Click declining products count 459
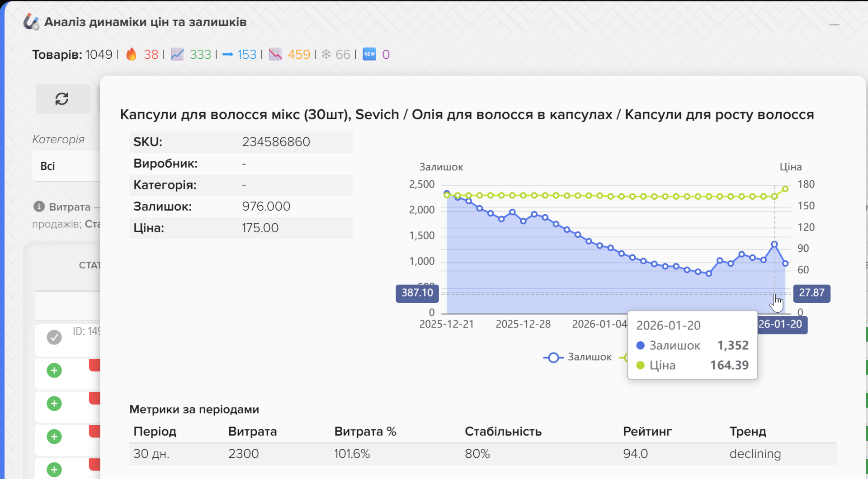 point(299,54)
